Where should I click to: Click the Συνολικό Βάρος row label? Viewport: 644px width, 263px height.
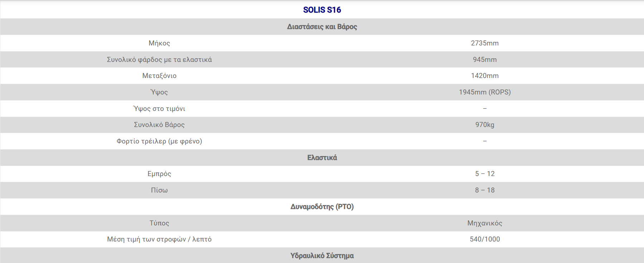[159, 125]
